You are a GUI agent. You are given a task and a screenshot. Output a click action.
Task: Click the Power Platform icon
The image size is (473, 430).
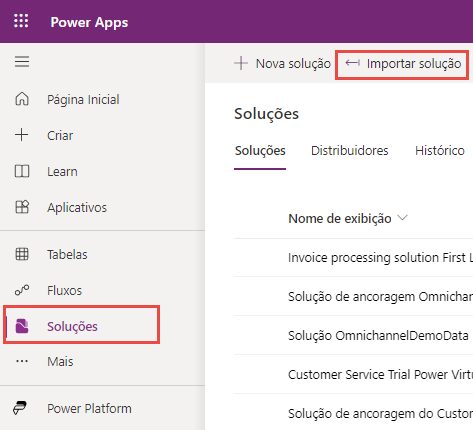pos(20,408)
